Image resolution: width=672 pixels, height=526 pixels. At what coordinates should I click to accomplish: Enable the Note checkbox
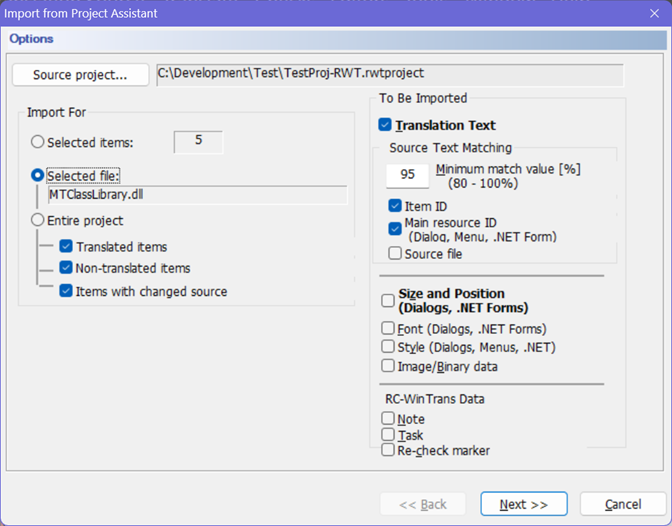pos(388,418)
